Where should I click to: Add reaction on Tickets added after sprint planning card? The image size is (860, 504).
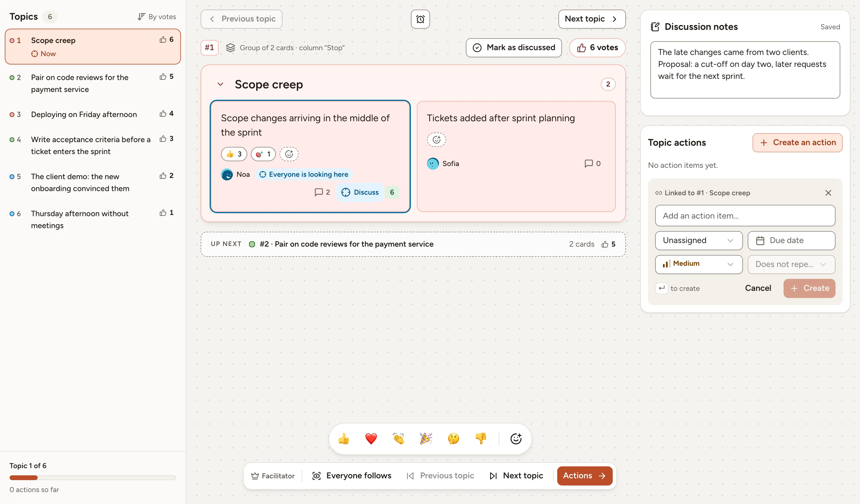pos(436,139)
